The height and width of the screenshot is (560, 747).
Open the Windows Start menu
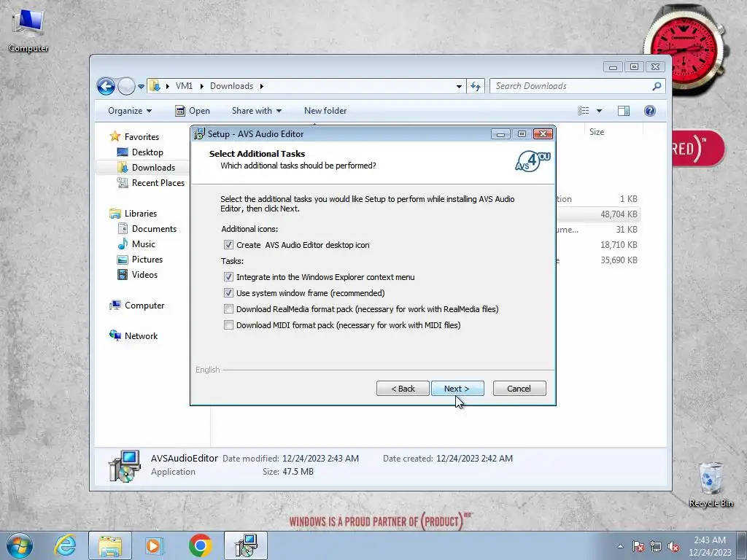tap(20, 545)
